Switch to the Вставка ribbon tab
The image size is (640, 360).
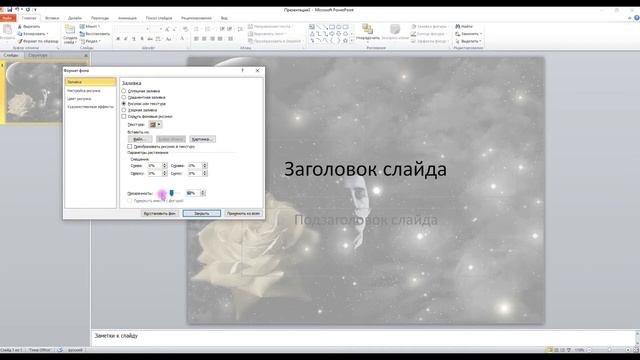(x=52, y=18)
